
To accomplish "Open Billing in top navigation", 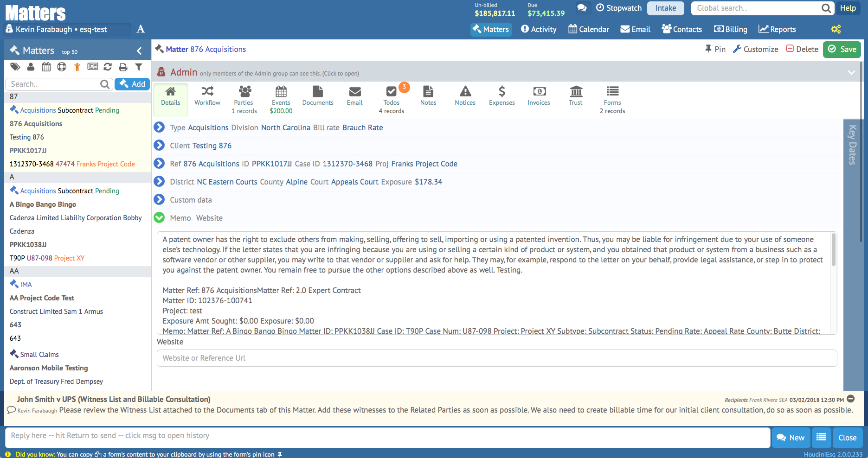I will tap(731, 29).
